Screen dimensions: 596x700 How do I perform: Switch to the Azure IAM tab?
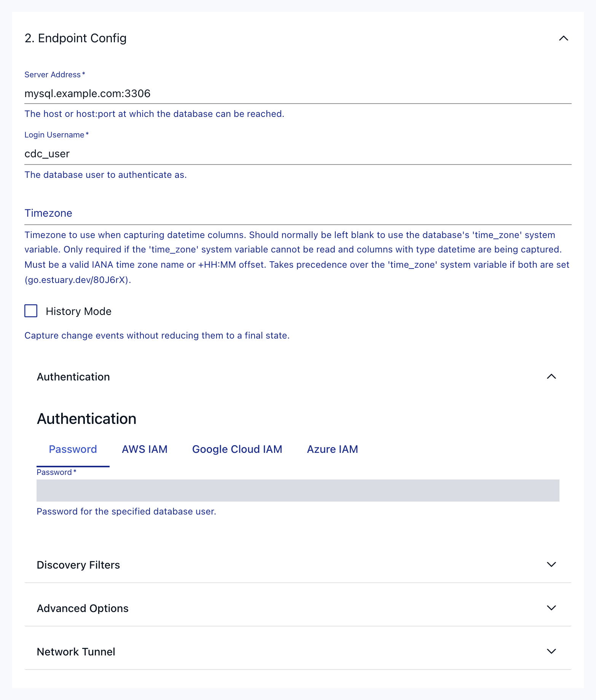(x=332, y=449)
